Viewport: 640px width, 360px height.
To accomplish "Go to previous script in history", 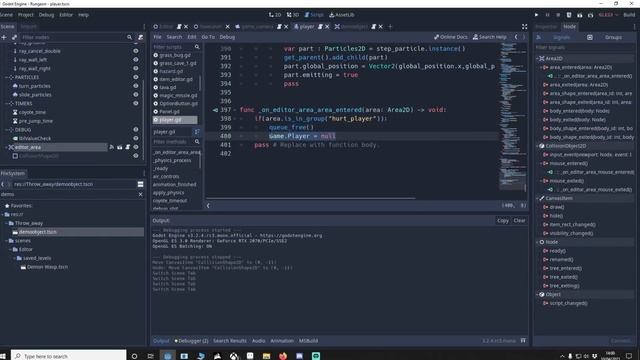I will pos(516,37).
